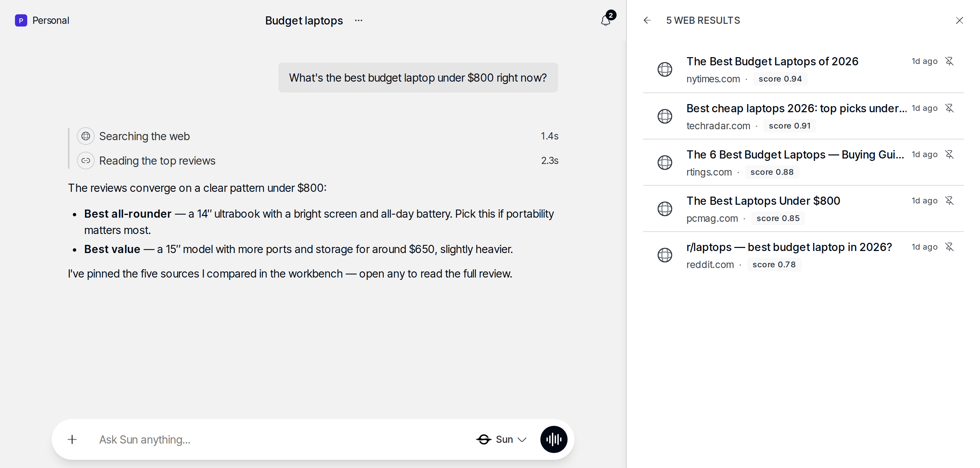980x468 pixels.
Task: Click the plus attach button in composer
Action: point(72,439)
